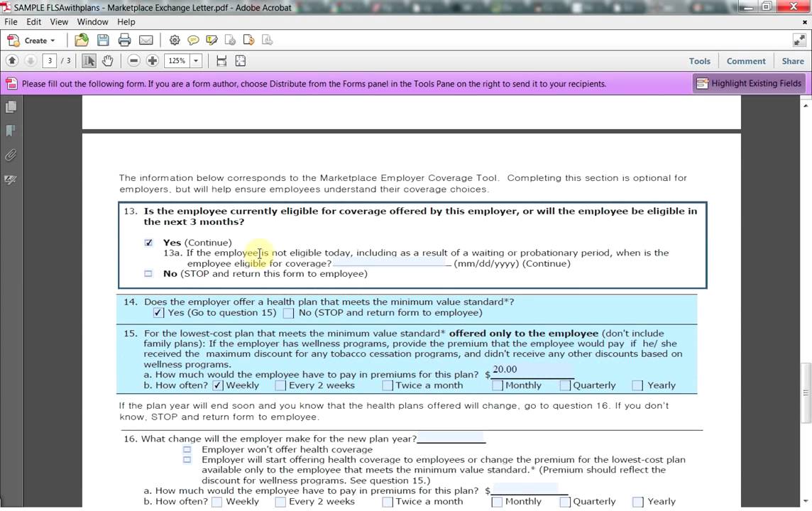Click the scroll down arrow of document

pyautogui.click(x=806, y=501)
